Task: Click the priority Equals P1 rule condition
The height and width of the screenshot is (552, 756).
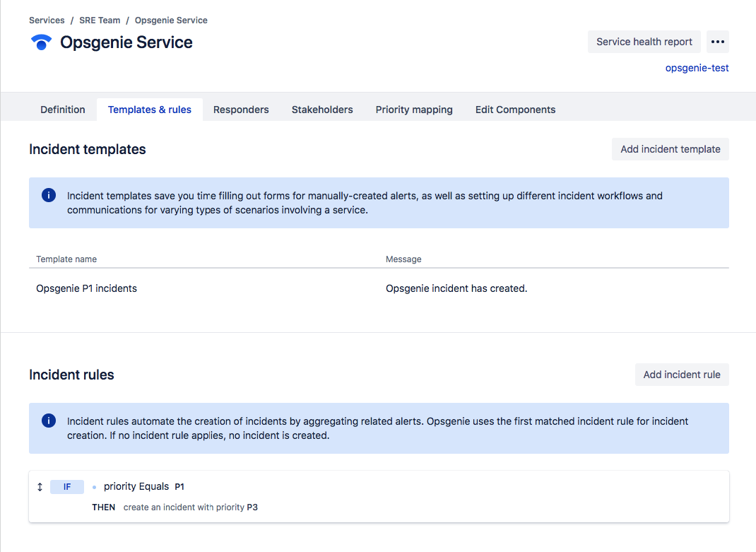Action: pos(144,486)
